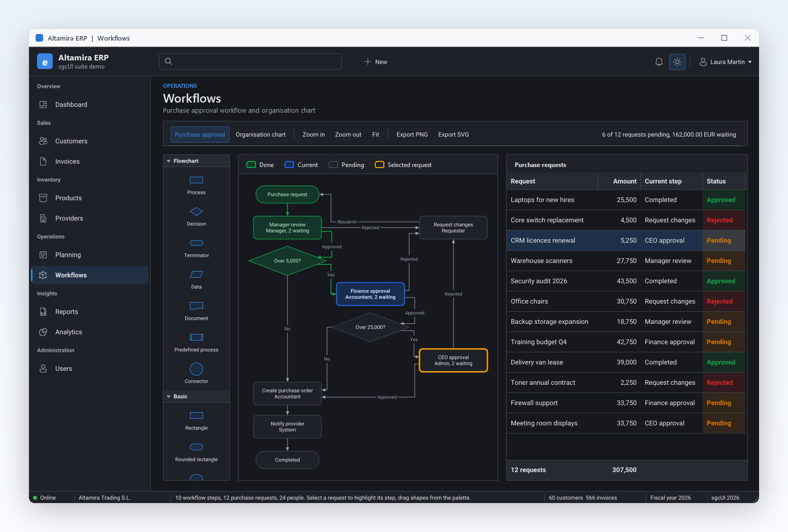This screenshot has height=532, width=788.
Task: Open Planning in sidebar
Action: tap(90, 255)
